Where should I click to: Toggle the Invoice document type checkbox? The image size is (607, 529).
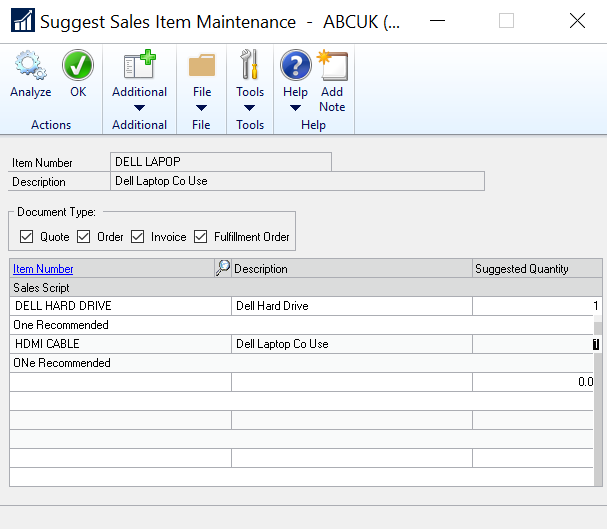point(137,236)
